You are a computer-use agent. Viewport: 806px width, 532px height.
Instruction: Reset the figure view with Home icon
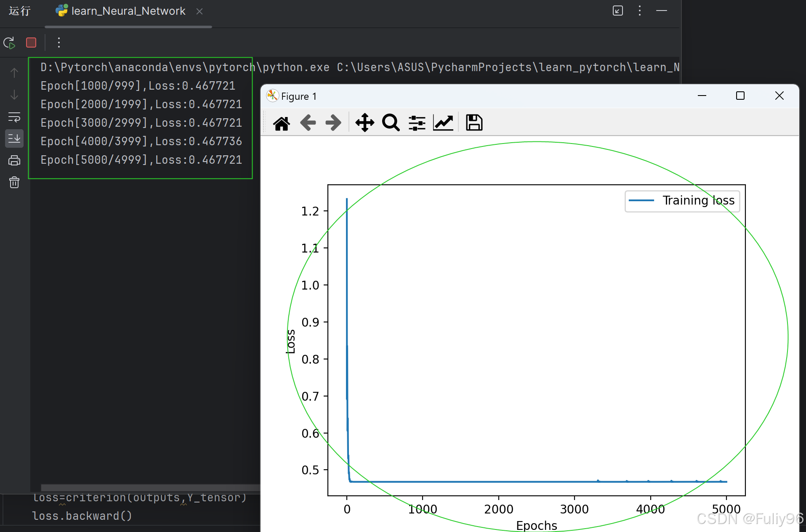(x=282, y=123)
